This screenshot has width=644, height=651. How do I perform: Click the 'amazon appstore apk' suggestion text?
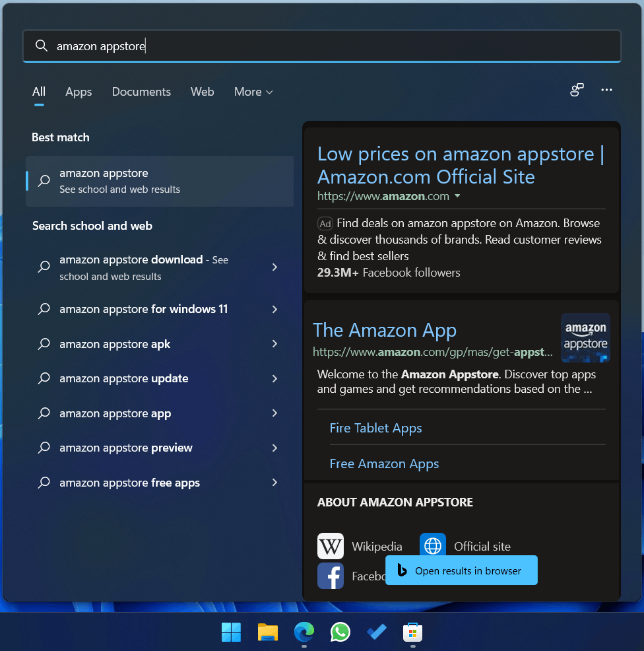(115, 344)
